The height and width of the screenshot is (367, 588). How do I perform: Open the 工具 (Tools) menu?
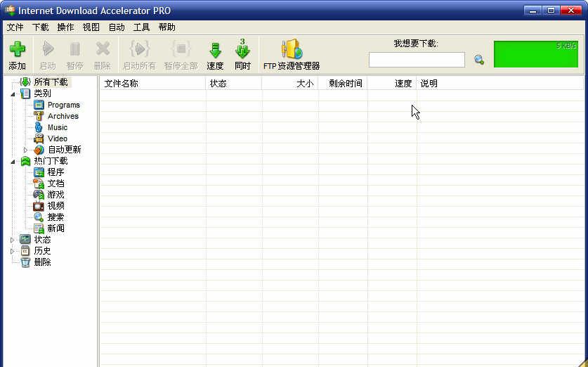(x=141, y=27)
